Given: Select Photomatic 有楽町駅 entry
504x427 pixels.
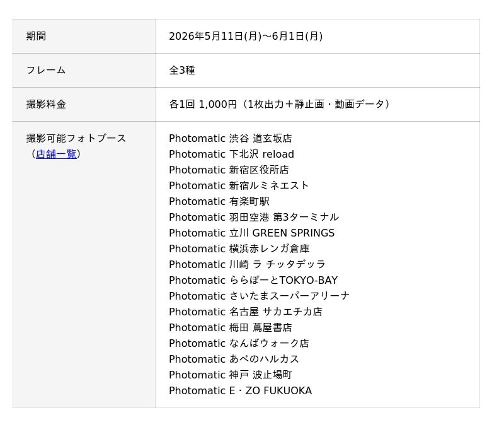Looking at the screenshot, I should 219,201.
